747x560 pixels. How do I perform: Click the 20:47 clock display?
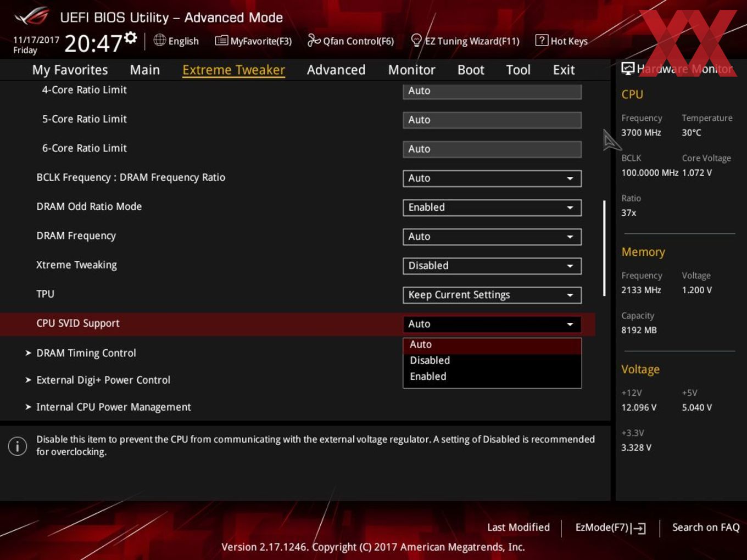pos(93,43)
